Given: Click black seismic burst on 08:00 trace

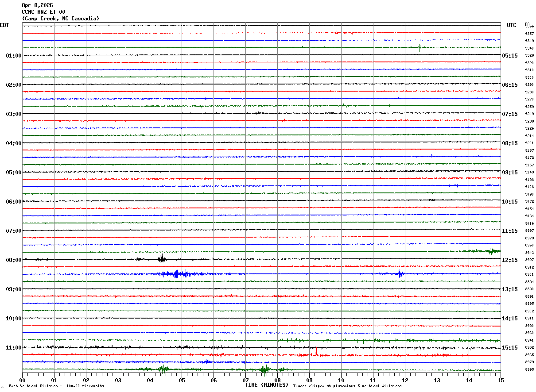Looking at the screenshot, I should [162, 259].
